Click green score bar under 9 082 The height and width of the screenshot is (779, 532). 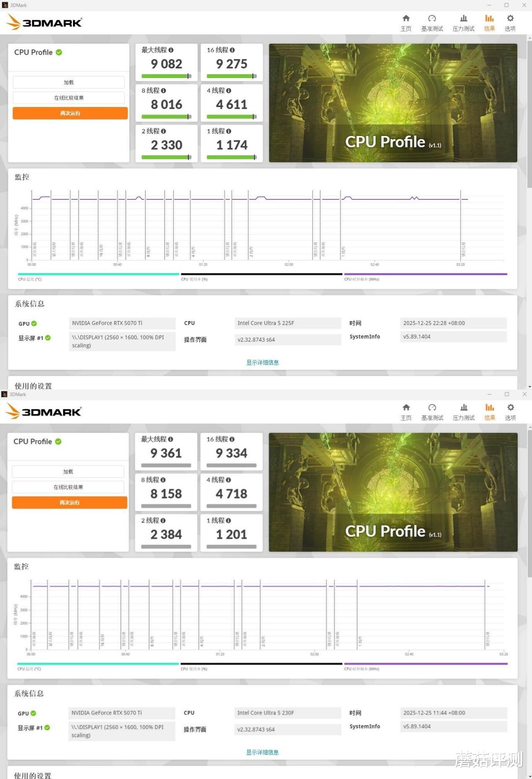point(167,76)
